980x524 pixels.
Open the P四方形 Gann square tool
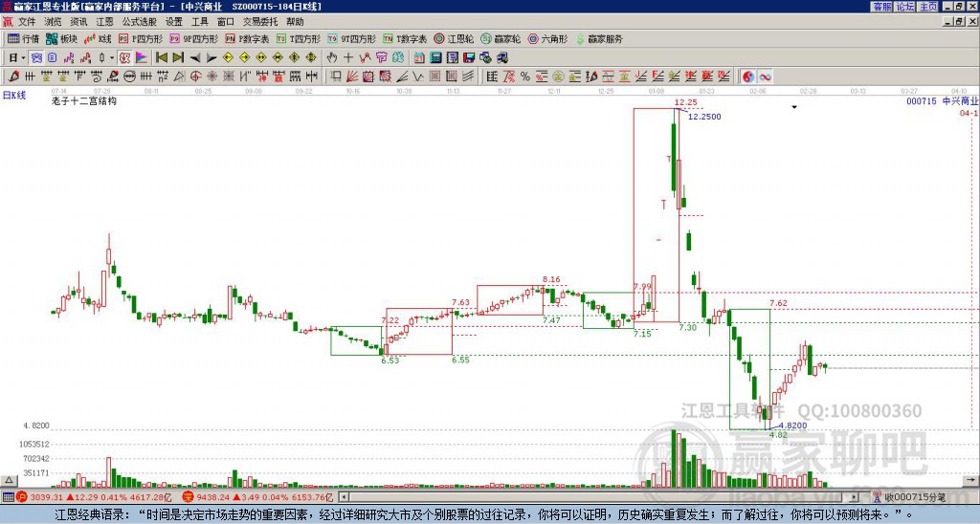(x=141, y=38)
